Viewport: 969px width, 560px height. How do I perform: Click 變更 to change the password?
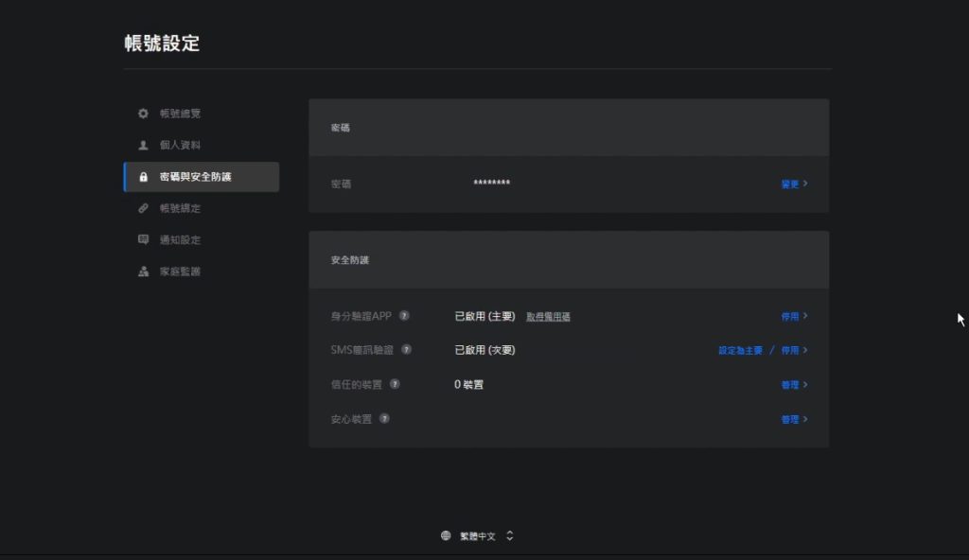pyautogui.click(x=794, y=184)
